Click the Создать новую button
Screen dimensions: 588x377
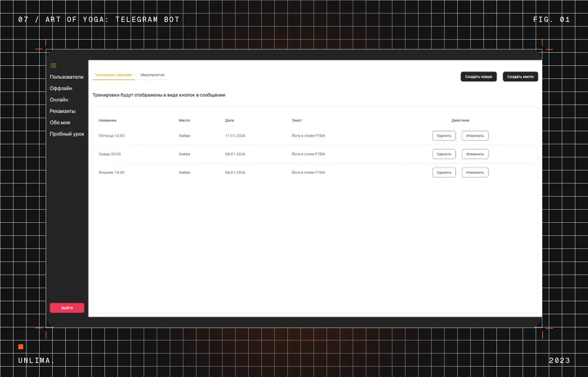click(479, 77)
